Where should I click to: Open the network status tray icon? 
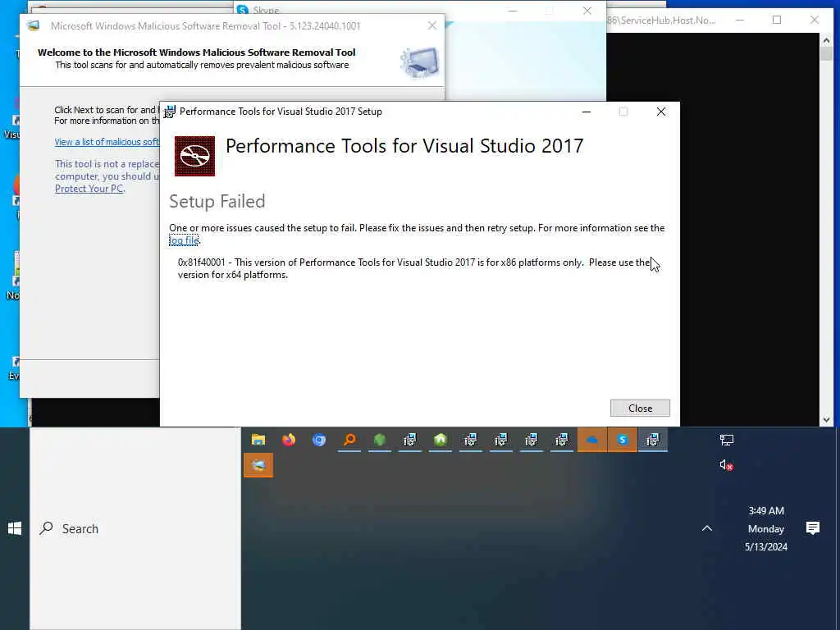pyautogui.click(x=727, y=440)
